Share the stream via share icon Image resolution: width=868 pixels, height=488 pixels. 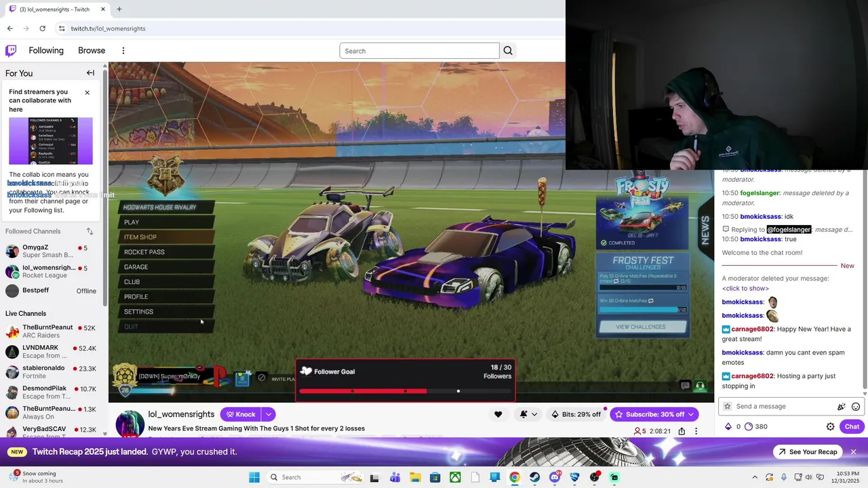click(682, 431)
